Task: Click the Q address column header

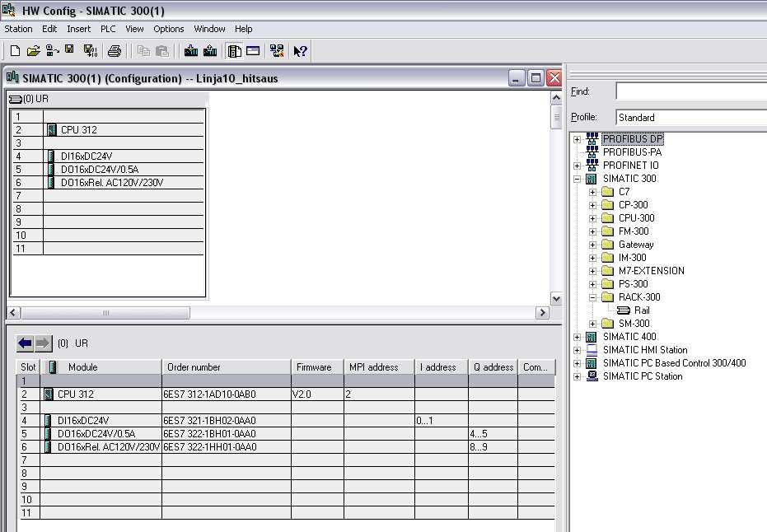Action: pos(493,367)
